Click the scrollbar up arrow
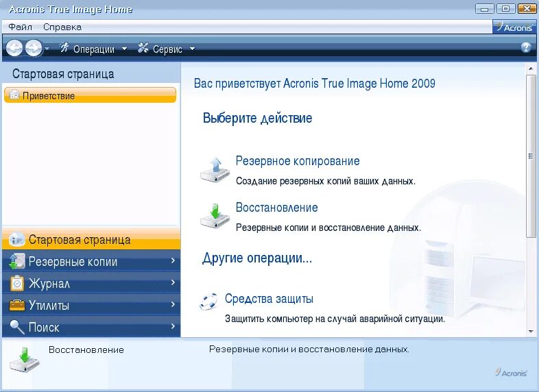This screenshot has width=539, height=392. [531, 69]
